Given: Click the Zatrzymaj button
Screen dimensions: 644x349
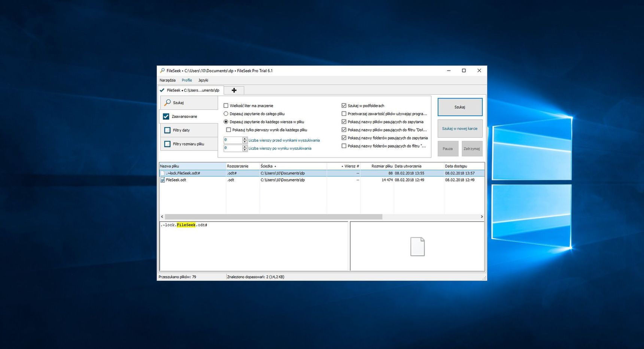Looking at the screenshot, I should (472, 149).
